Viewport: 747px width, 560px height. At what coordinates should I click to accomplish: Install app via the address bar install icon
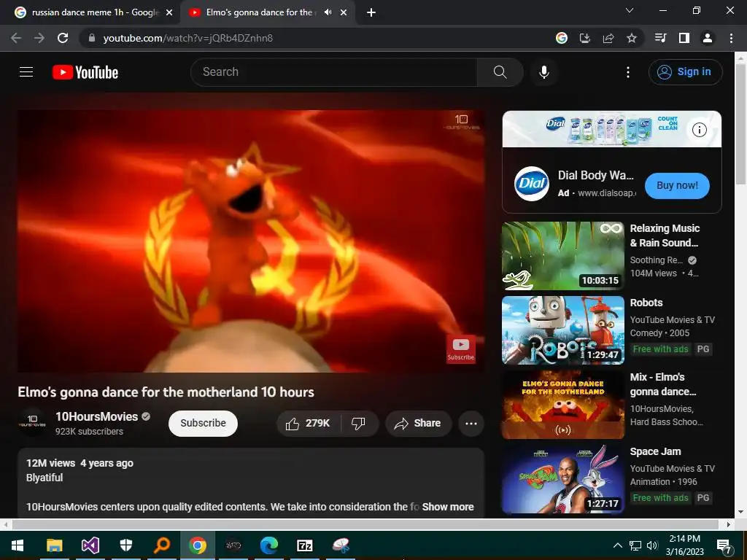click(585, 38)
